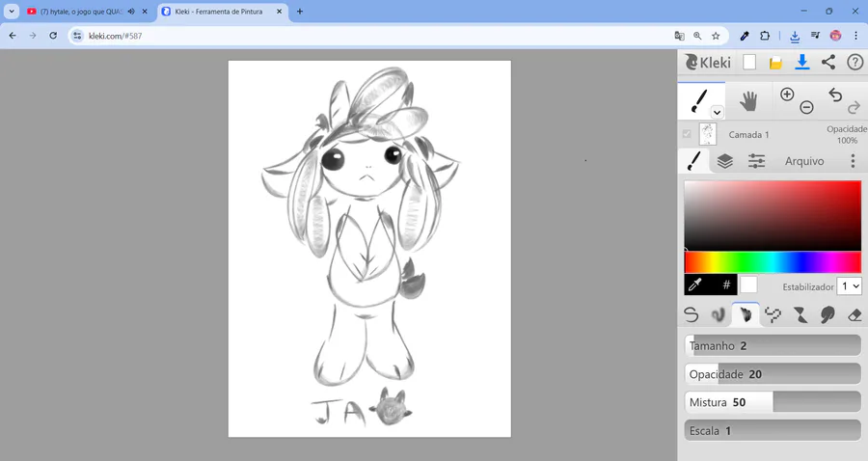Click on the drawing canvas
Viewport: 868px width, 461px height.
tap(369, 249)
